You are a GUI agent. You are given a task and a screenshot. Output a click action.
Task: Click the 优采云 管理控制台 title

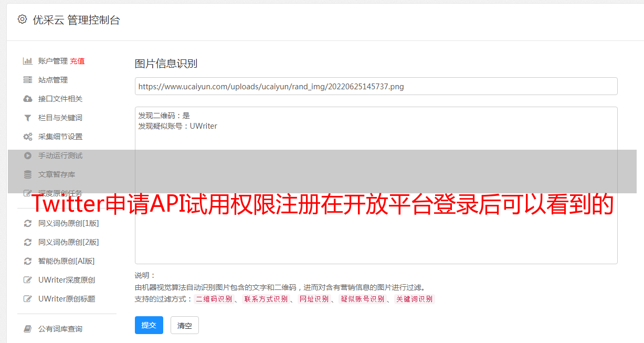pos(76,20)
